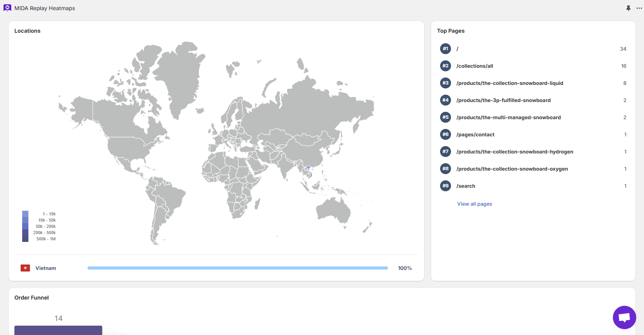Click the #2 rank badge
Screen dimensions: 644x335
coord(445,66)
